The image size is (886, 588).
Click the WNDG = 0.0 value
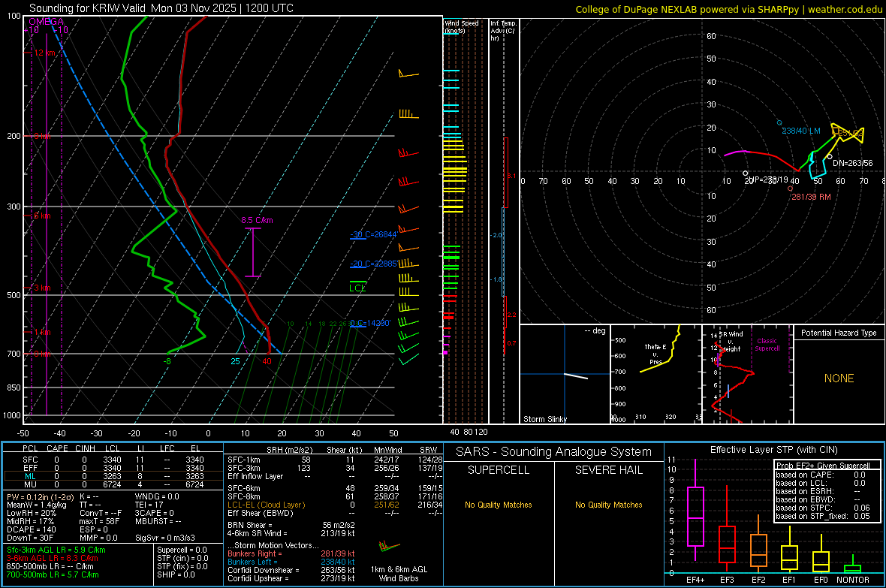click(x=157, y=497)
